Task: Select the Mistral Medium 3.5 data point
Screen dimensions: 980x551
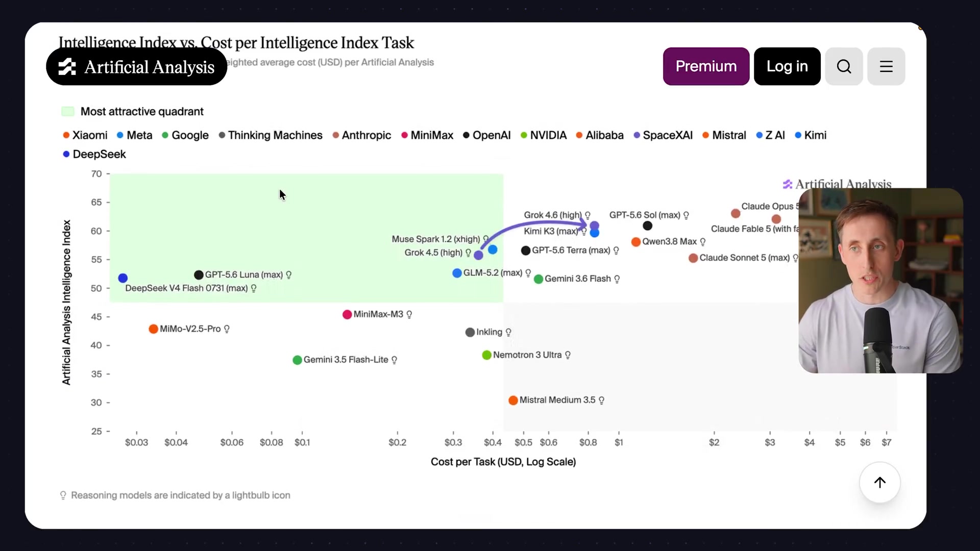Action: (x=513, y=400)
